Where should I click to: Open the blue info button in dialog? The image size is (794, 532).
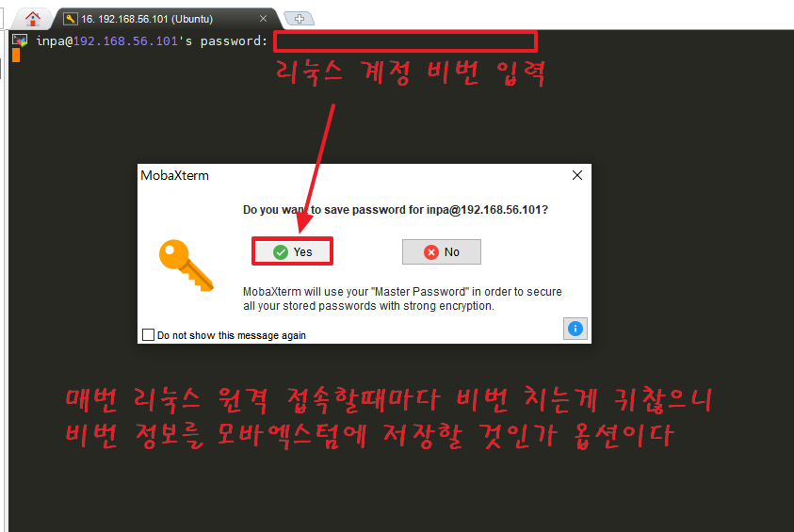pos(575,329)
